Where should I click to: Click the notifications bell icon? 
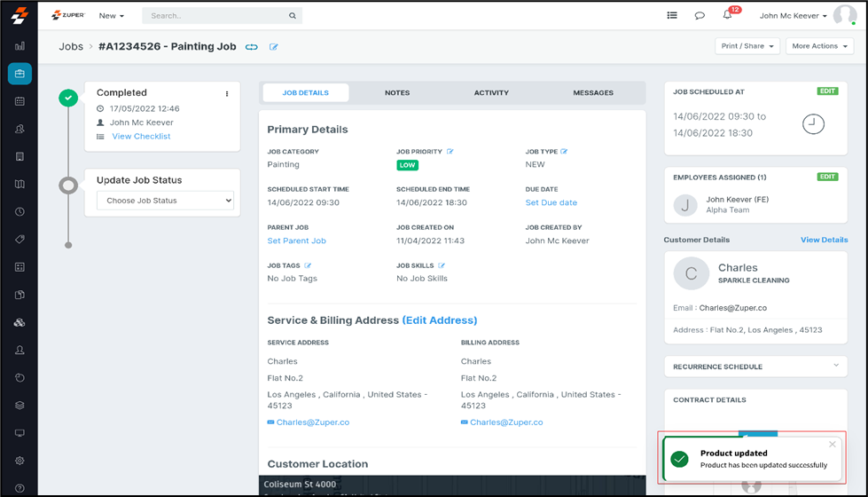pyautogui.click(x=728, y=16)
